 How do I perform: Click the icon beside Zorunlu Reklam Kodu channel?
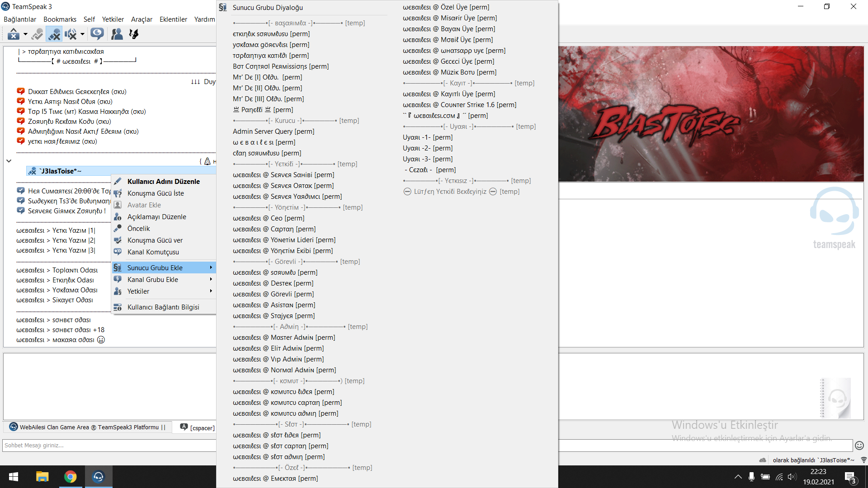(x=21, y=121)
